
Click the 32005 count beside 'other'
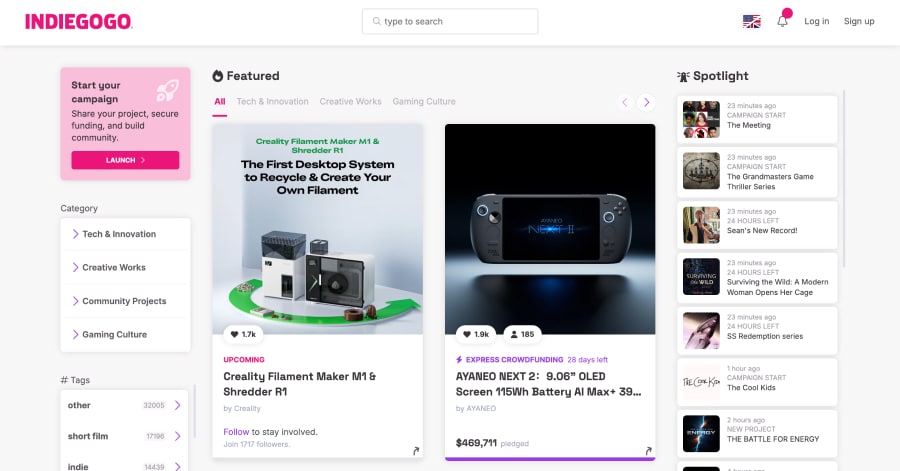[153, 405]
